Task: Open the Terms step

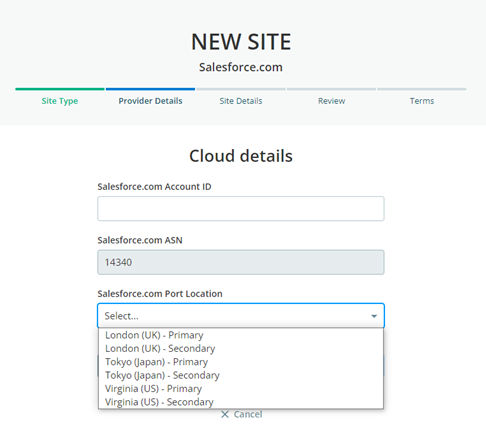Action: tap(422, 101)
